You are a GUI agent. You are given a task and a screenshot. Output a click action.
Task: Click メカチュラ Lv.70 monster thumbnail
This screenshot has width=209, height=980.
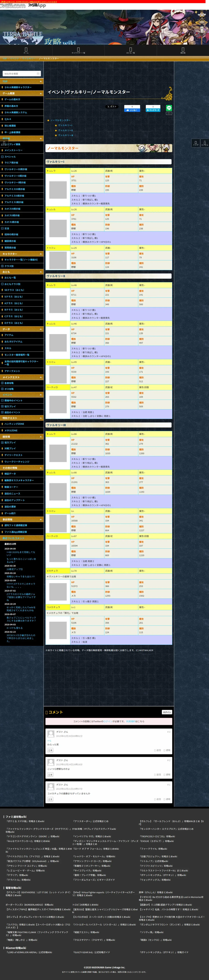(x=58, y=592)
